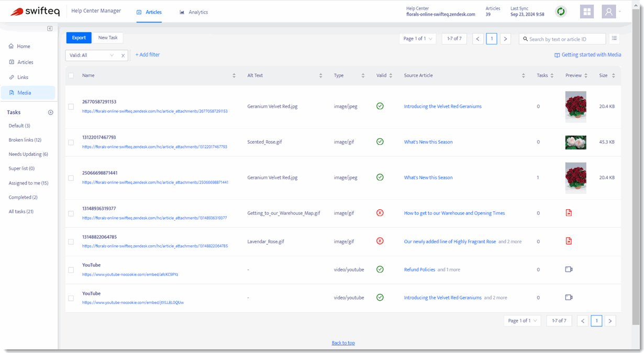Select checkbox for YouTube afcKC9PYz row
This screenshot has width=644, height=353.
(71, 270)
